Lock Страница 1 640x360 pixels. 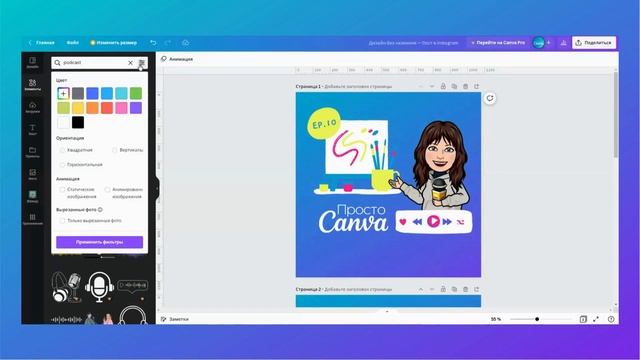pyautogui.click(x=443, y=87)
